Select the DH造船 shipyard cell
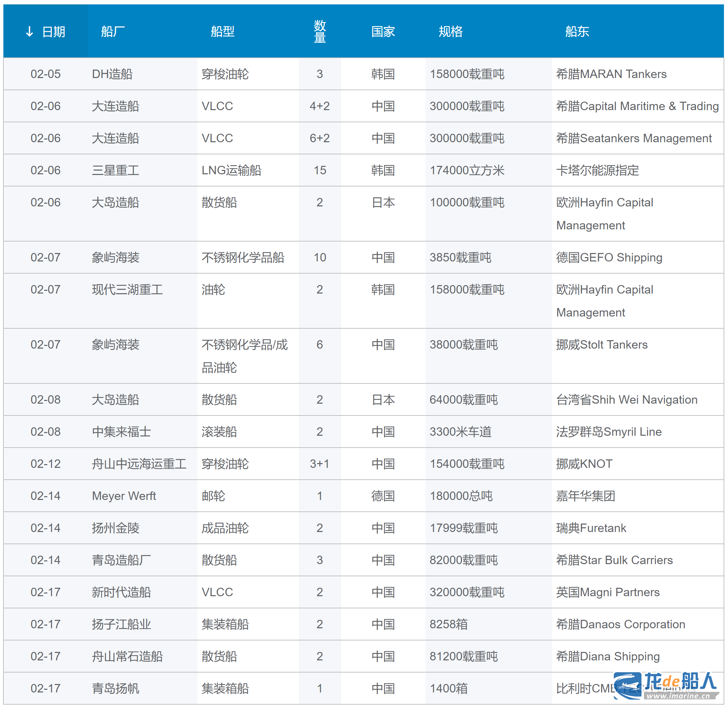This screenshot has width=728, height=708. click(x=112, y=74)
